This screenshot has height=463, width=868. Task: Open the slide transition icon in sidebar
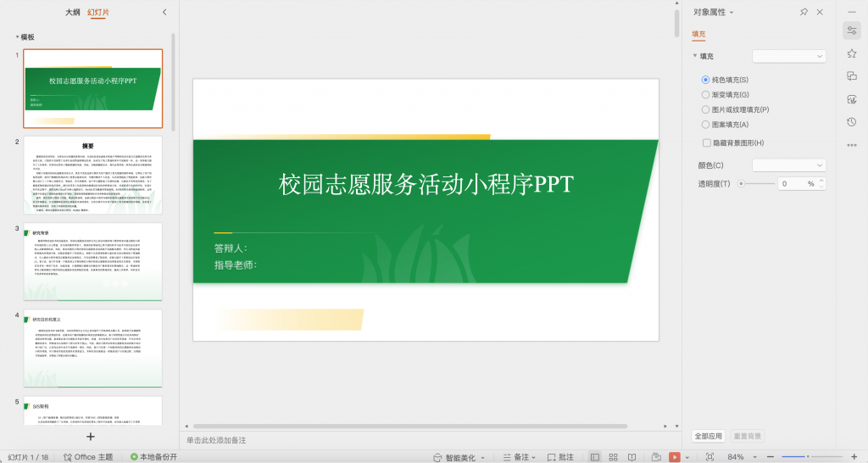point(851,76)
